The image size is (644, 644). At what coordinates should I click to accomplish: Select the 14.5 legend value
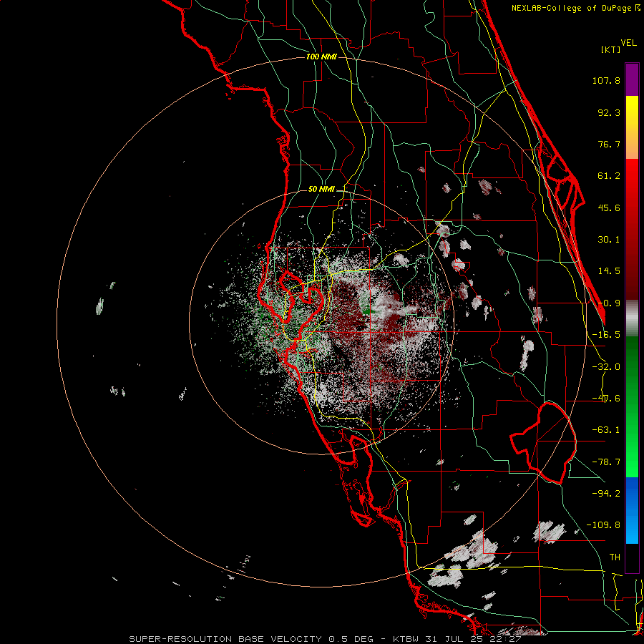pyautogui.click(x=609, y=271)
